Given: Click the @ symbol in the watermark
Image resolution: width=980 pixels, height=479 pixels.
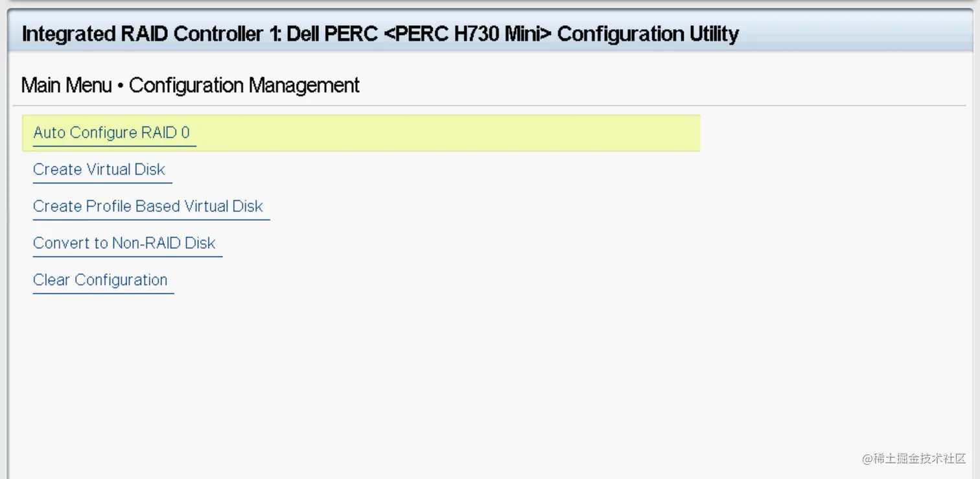Looking at the screenshot, I should [x=868, y=459].
